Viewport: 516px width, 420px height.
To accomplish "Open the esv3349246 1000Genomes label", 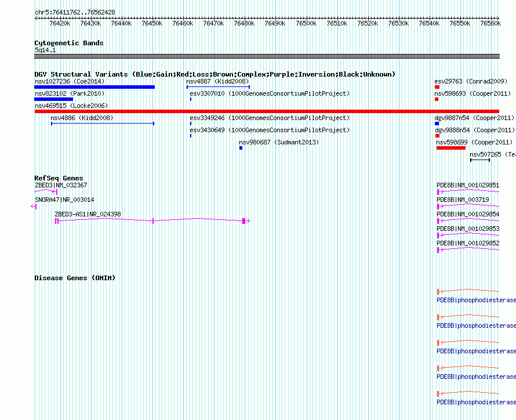I will 270,118.
